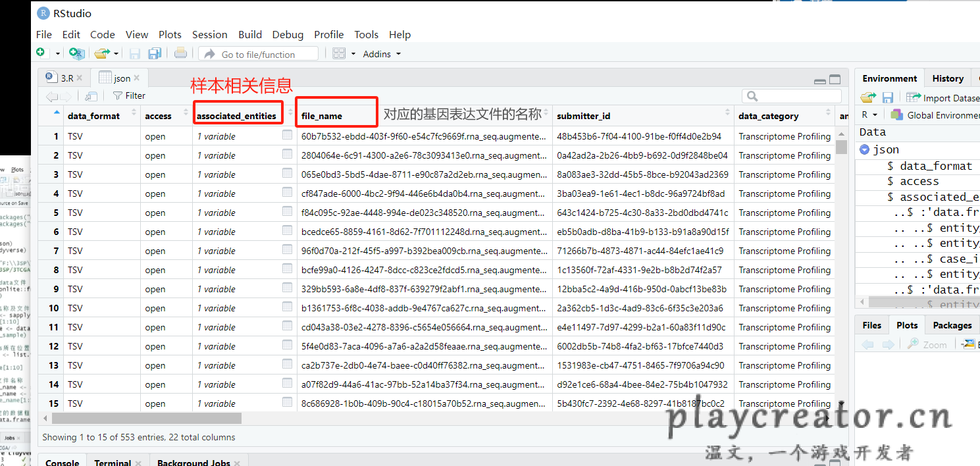The image size is (980, 466).
Task: Collapse the json object in Environment
Action: coord(864,150)
